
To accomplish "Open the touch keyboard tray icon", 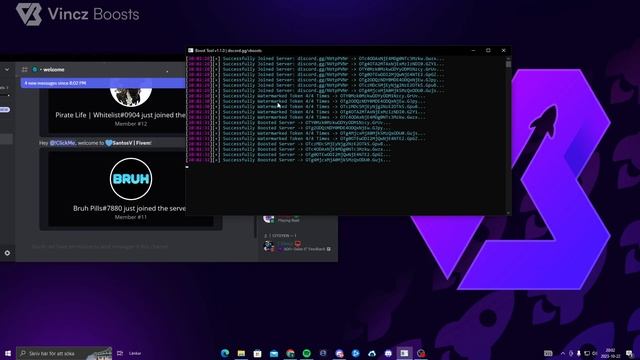I will coord(548,353).
